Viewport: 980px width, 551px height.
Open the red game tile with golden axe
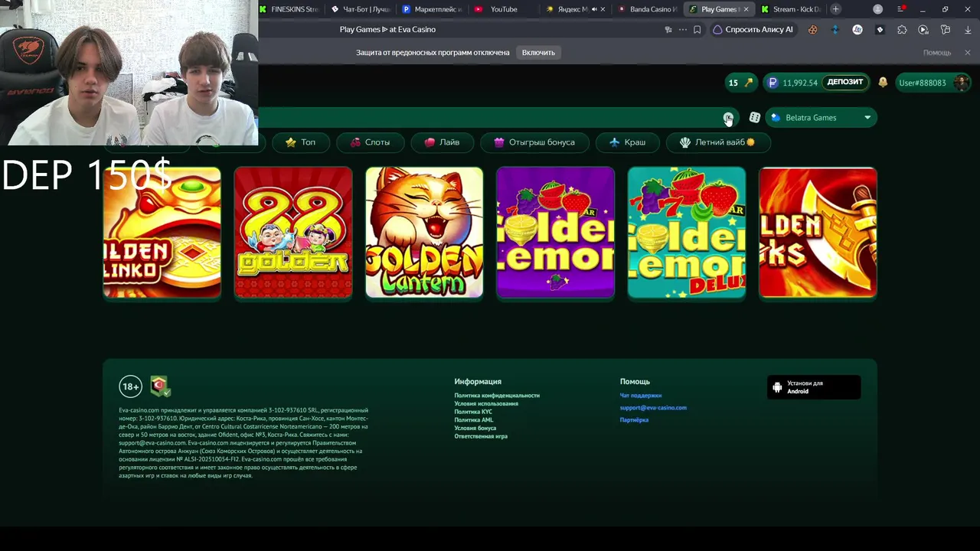click(x=818, y=233)
